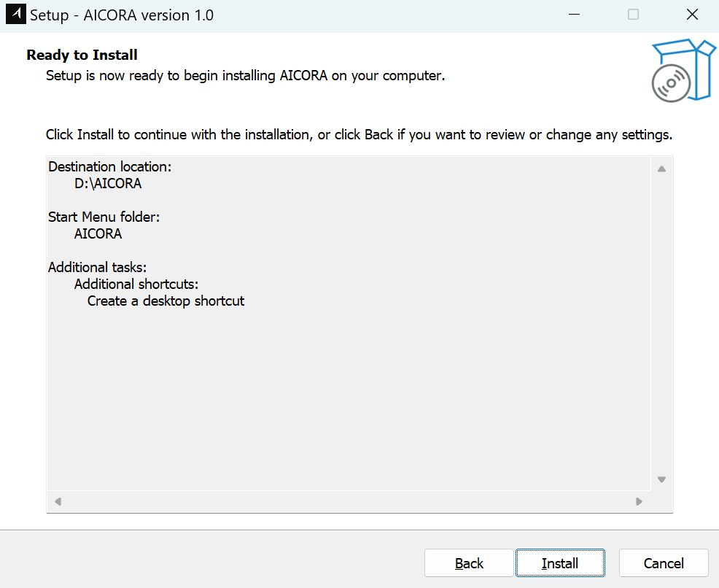
Task: Start installation with the Install button
Action: [559, 563]
